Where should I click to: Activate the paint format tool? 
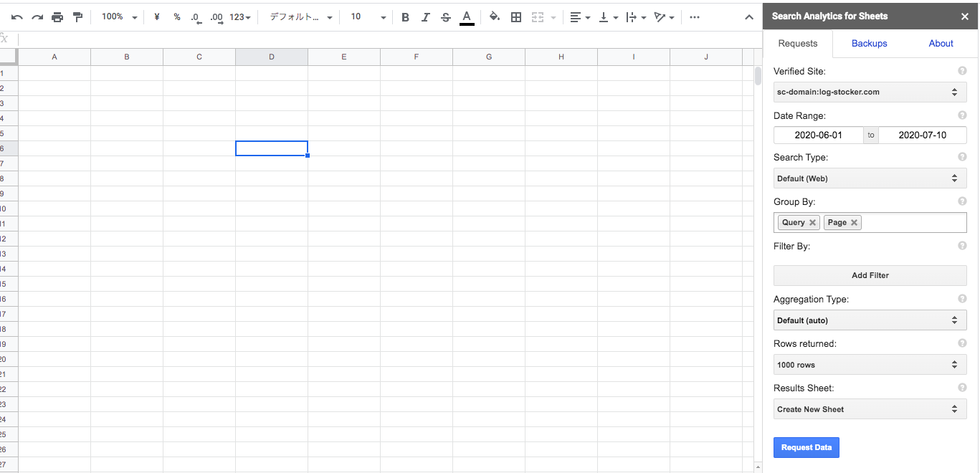(77, 17)
